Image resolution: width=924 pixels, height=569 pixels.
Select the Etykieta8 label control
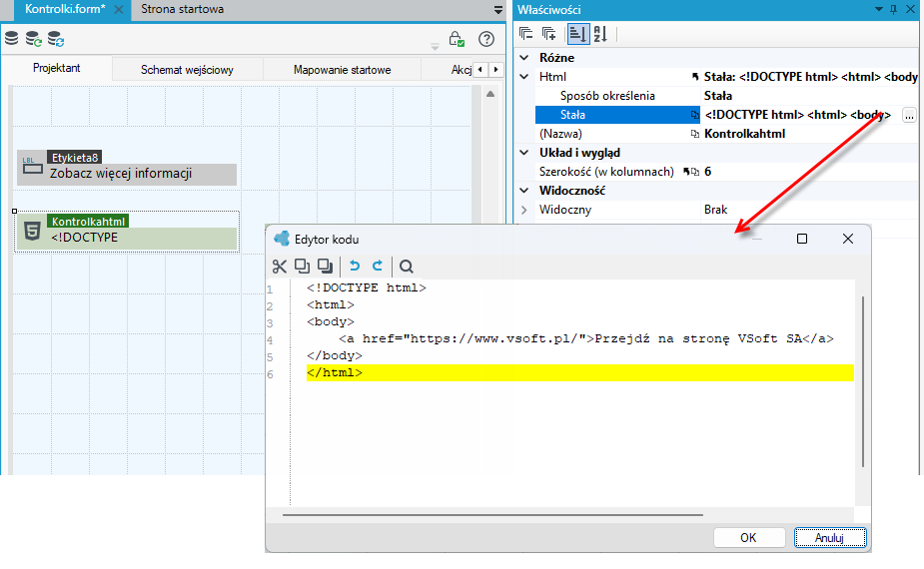[x=127, y=168]
